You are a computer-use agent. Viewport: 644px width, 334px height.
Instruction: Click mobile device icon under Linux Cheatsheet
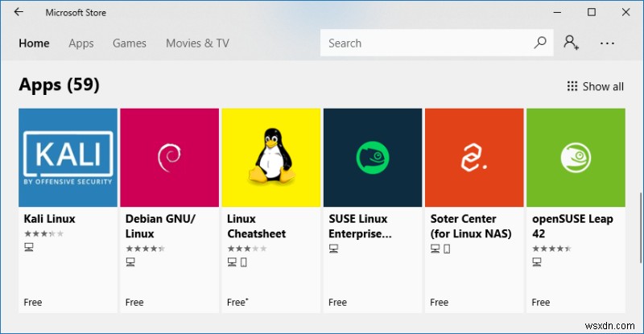(244, 262)
